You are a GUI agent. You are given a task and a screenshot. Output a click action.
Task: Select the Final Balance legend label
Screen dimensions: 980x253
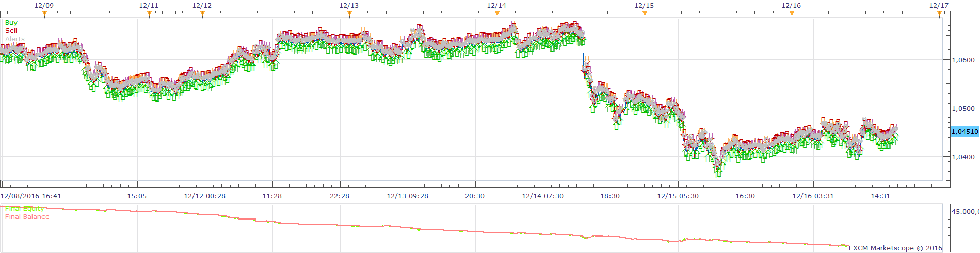point(27,217)
